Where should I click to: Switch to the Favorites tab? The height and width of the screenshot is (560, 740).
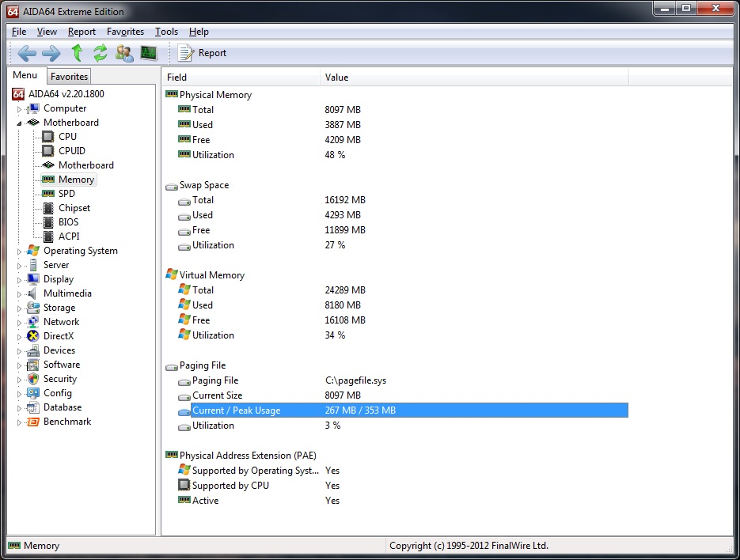(x=69, y=77)
